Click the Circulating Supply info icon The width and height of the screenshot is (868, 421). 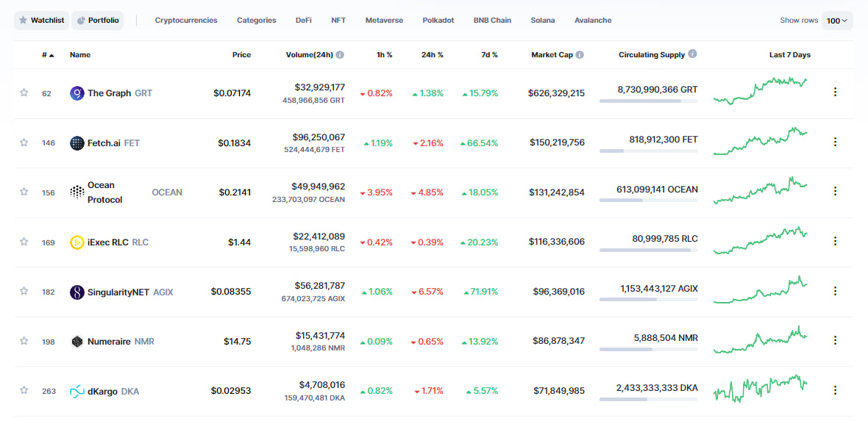(692, 54)
